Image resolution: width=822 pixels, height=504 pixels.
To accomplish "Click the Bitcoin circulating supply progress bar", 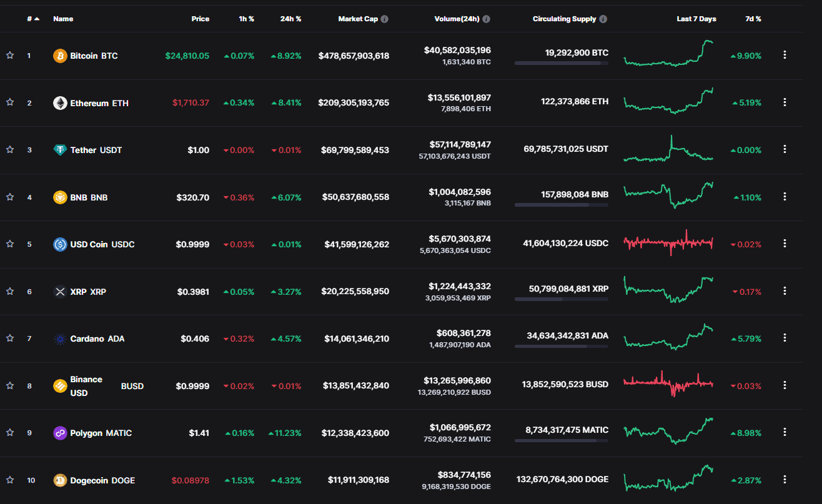I will tap(561, 63).
